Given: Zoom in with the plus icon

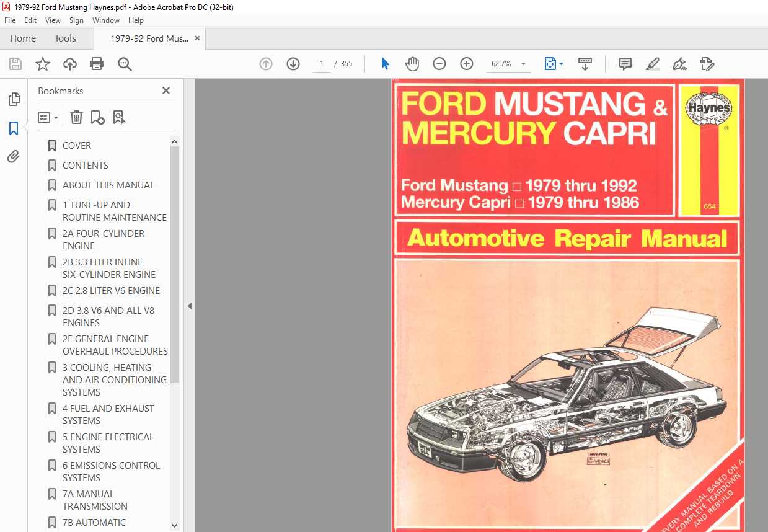Looking at the screenshot, I should pyautogui.click(x=467, y=64).
